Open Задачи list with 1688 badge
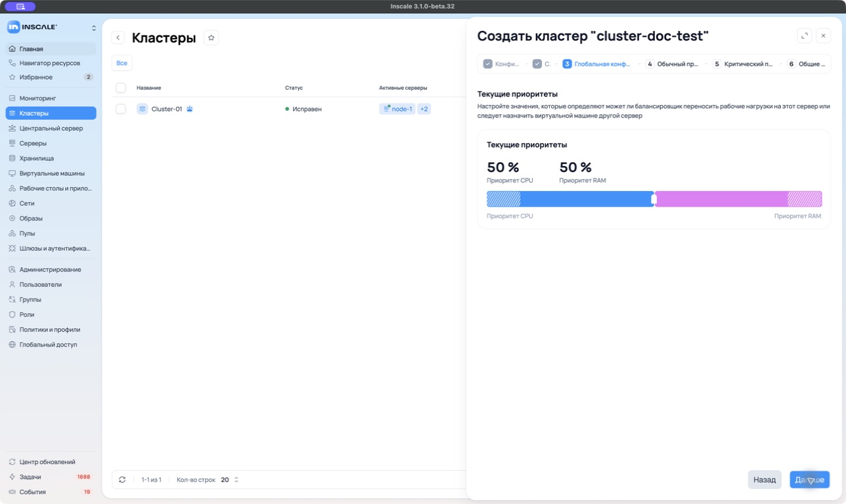Viewport: 846px width, 504px height. pos(51,477)
